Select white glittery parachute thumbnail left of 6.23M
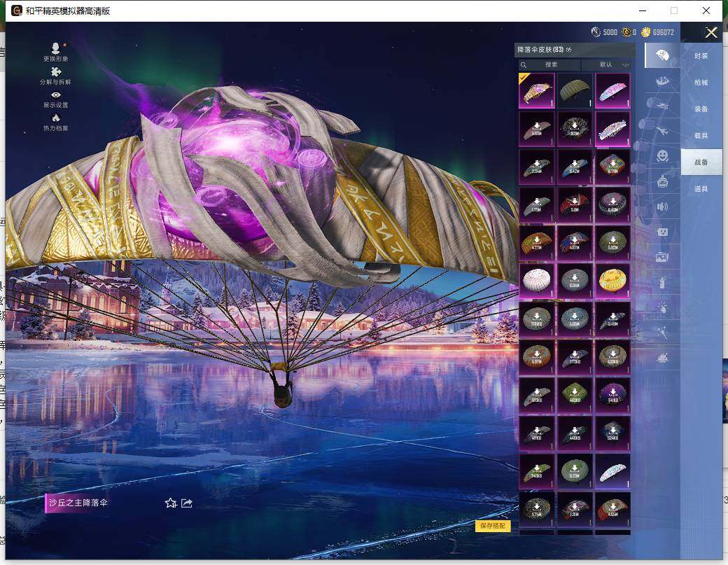This screenshot has width=728, height=565. click(612, 471)
